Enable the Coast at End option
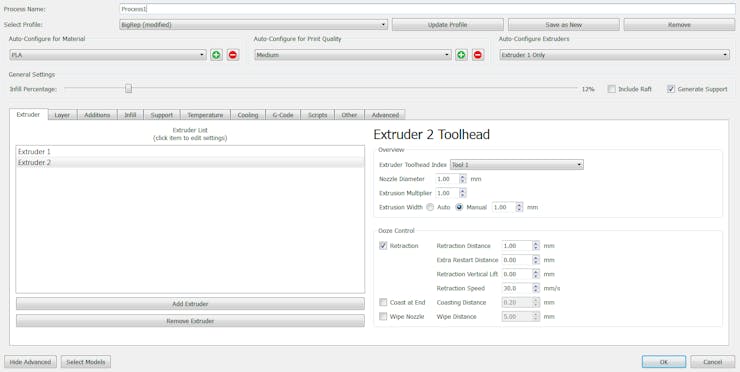Viewport: 740px width, 372px height. click(383, 302)
